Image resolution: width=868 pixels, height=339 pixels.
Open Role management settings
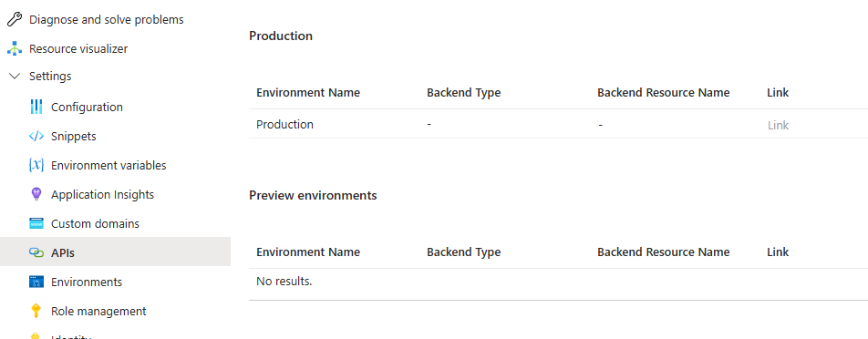click(x=98, y=312)
